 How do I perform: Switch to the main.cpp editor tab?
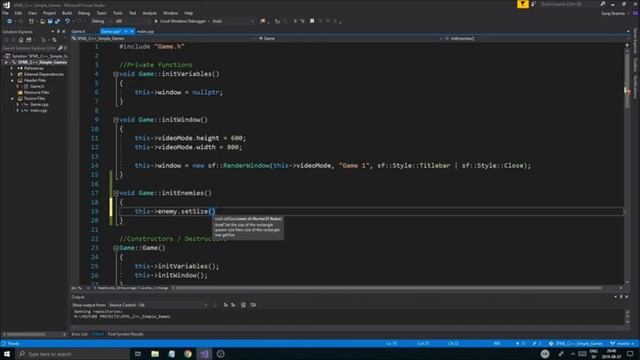pyautogui.click(x=146, y=31)
